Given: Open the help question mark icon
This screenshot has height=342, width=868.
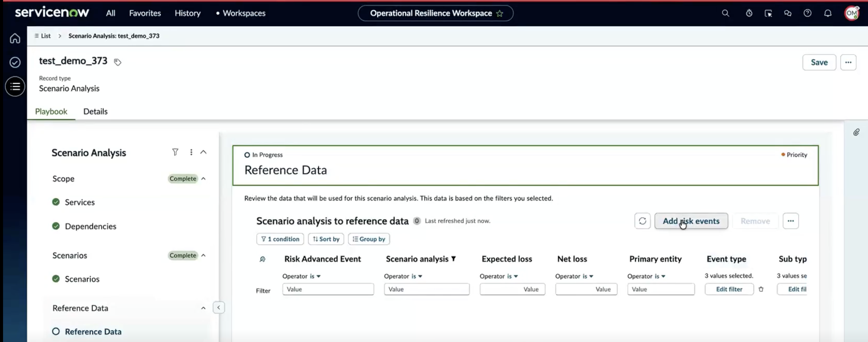Looking at the screenshot, I should pos(807,13).
